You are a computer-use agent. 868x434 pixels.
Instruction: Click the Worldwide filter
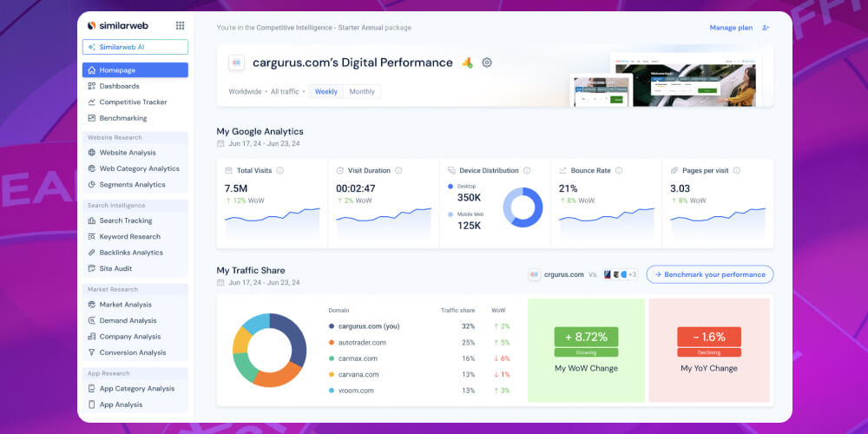pos(245,92)
